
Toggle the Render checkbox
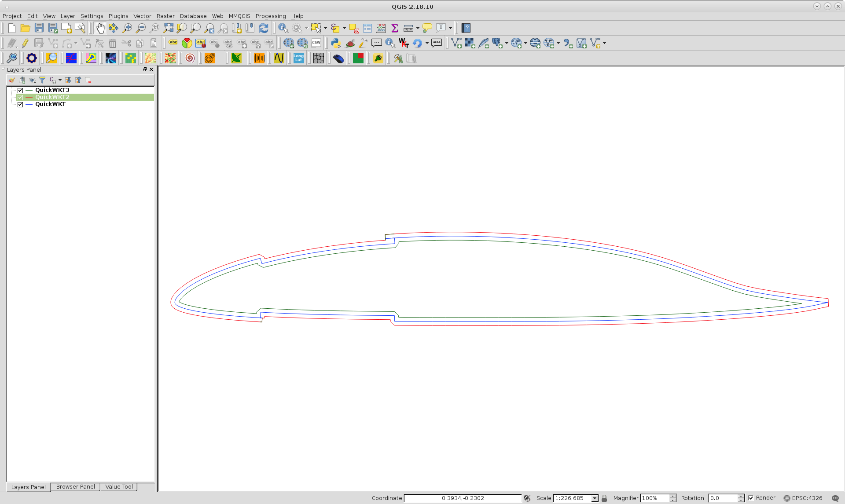[x=751, y=498]
